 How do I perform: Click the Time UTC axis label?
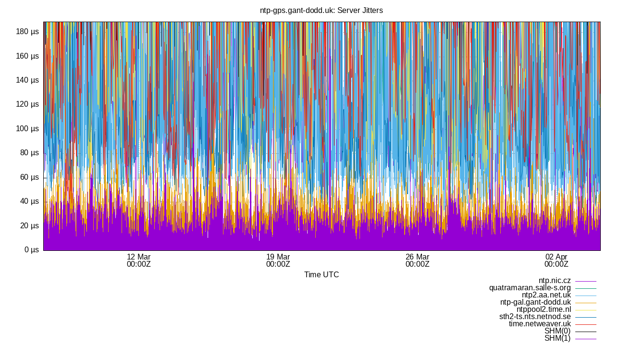click(x=322, y=274)
